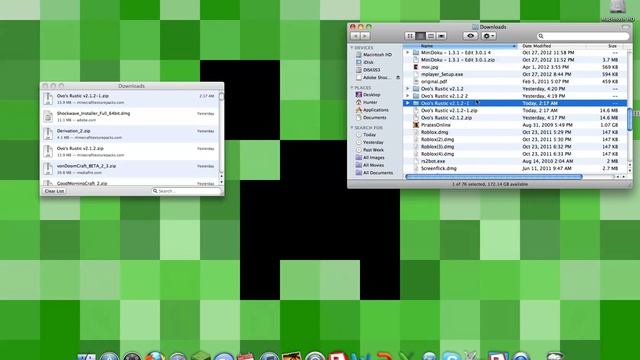Image resolution: width=640 pixels, height=360 pixels.
Task: Go forward in the Finder Downloads window
Action: click(x=365, y=36)
